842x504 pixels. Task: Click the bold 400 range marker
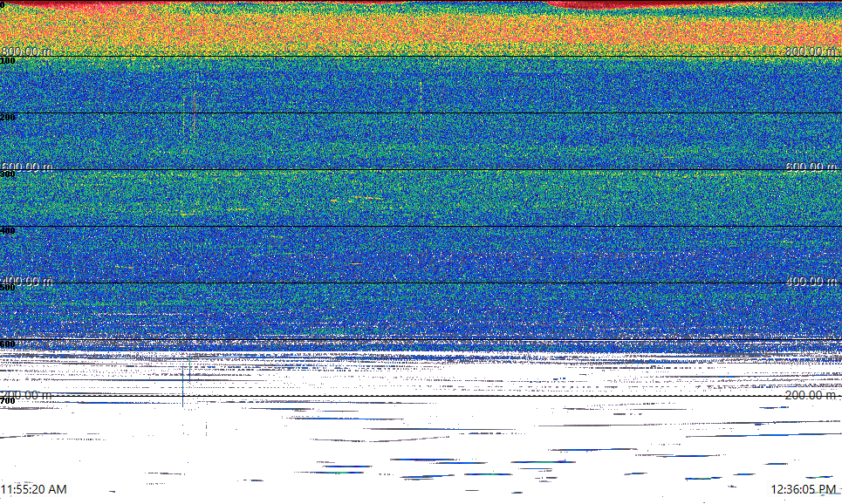8,231
